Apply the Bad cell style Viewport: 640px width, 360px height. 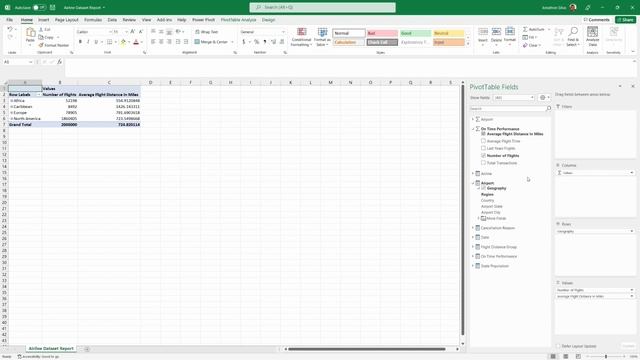[382, 33]
